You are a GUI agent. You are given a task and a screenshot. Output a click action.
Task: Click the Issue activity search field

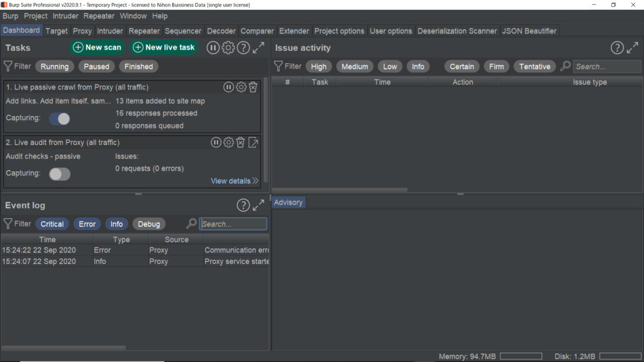click(x=607, y=67)
